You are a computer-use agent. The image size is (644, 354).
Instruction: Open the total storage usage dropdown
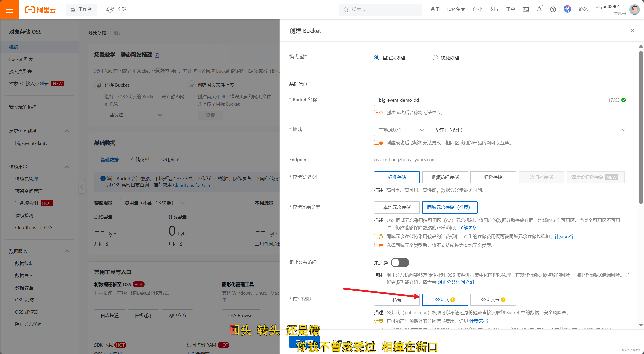(153, 203)
